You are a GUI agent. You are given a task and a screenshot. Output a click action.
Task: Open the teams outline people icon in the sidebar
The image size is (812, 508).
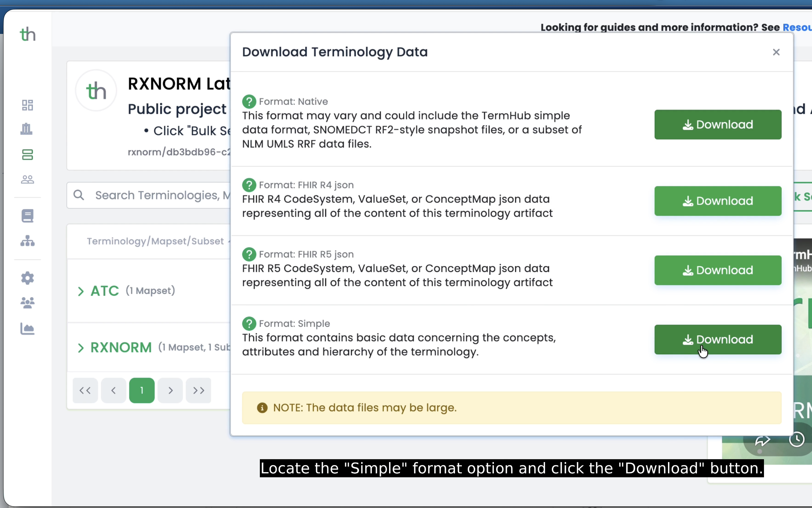click(x=28, y=179)
